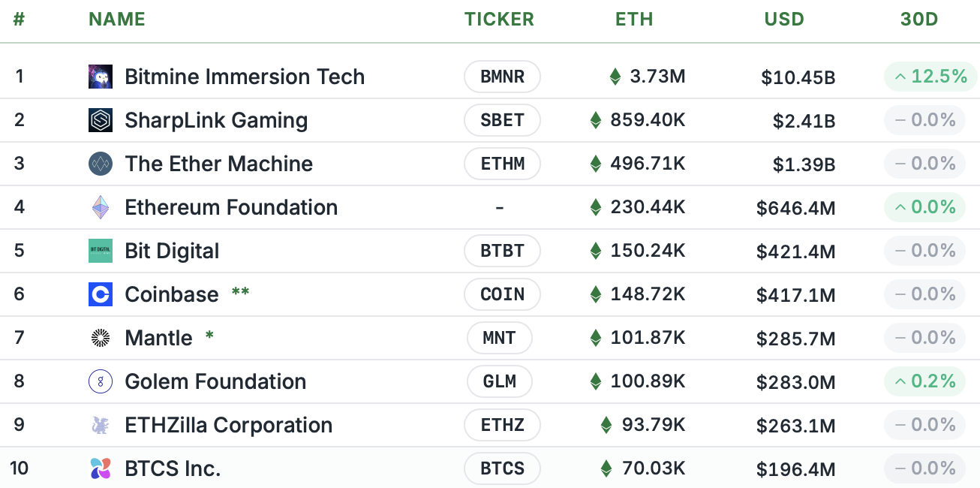Select the NAME column header
The image size is (980, 488).
[x=116, y=20]
